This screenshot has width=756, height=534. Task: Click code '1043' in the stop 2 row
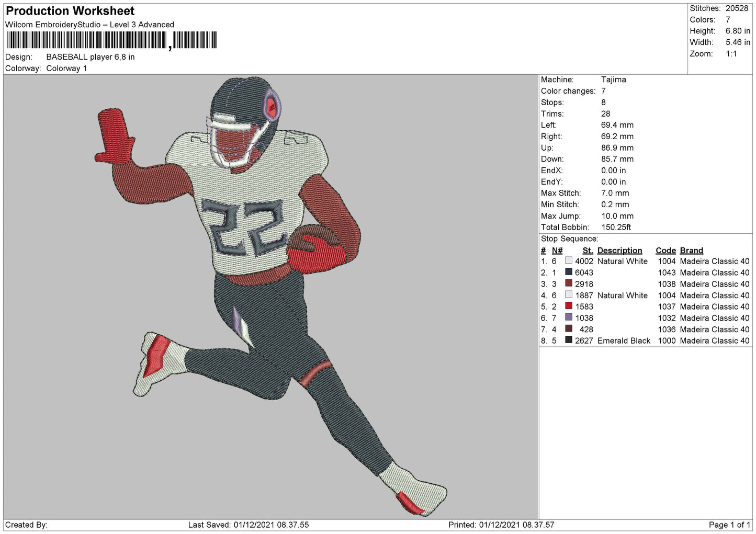tap(667, 272)
